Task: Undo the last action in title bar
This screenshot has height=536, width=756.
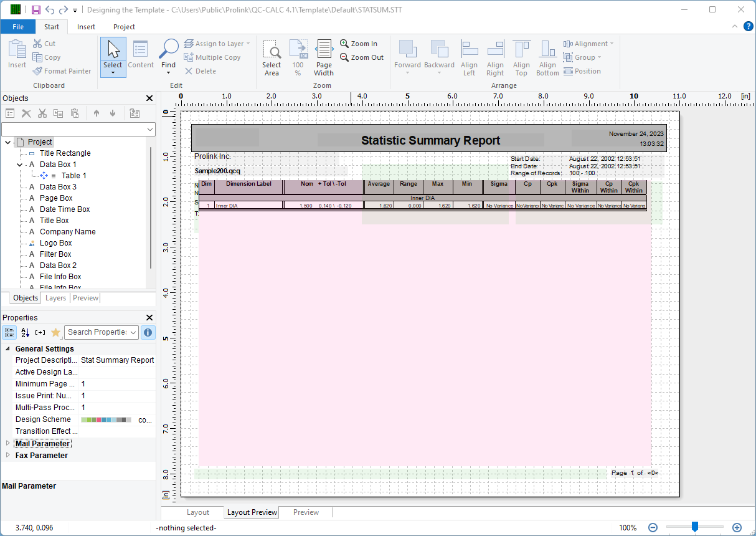Action: pyautogui.click(x=50, y=9)
